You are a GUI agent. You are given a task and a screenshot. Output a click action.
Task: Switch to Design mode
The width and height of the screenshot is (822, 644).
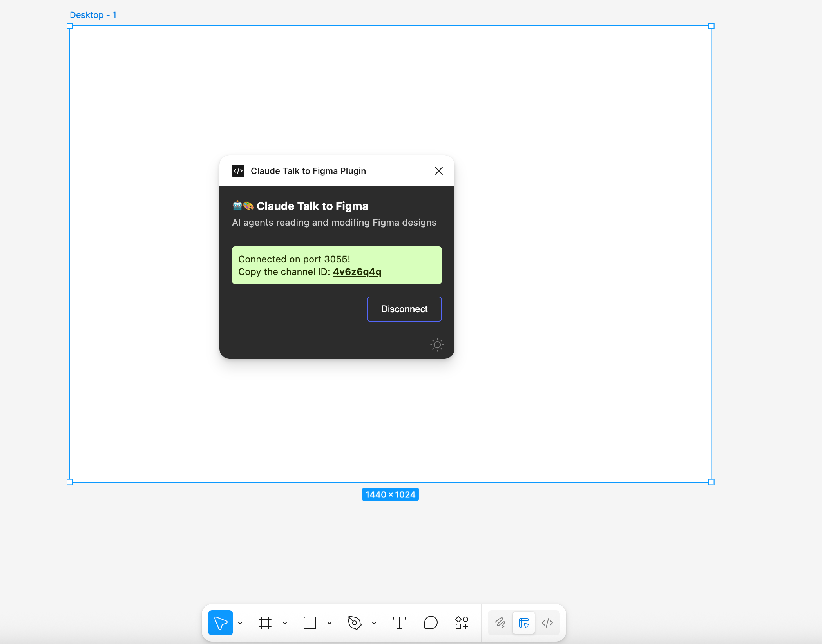[x=524, y=622]
